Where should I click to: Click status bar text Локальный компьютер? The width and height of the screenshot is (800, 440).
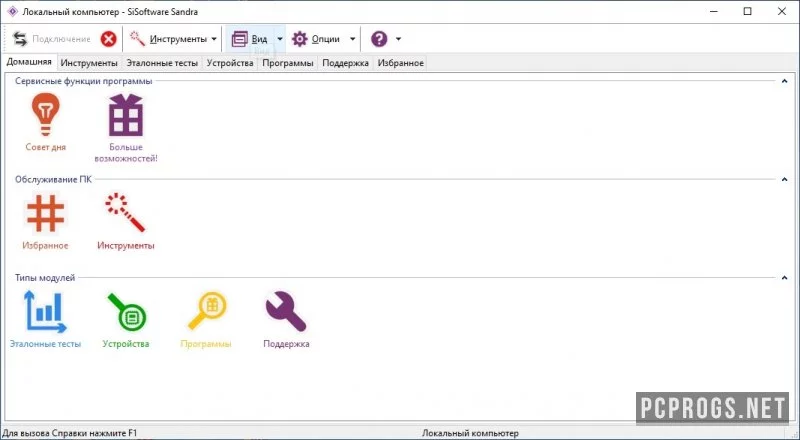(x=470, y=433)
